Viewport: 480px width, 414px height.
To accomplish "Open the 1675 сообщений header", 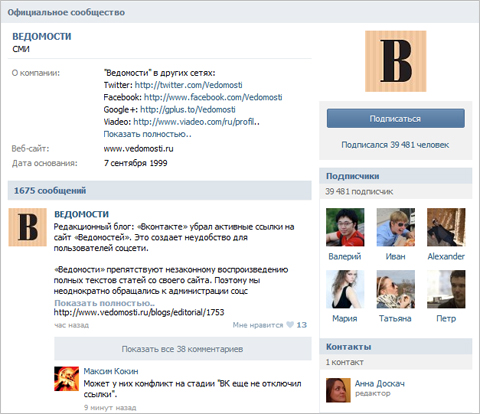I will coord(160,190).
